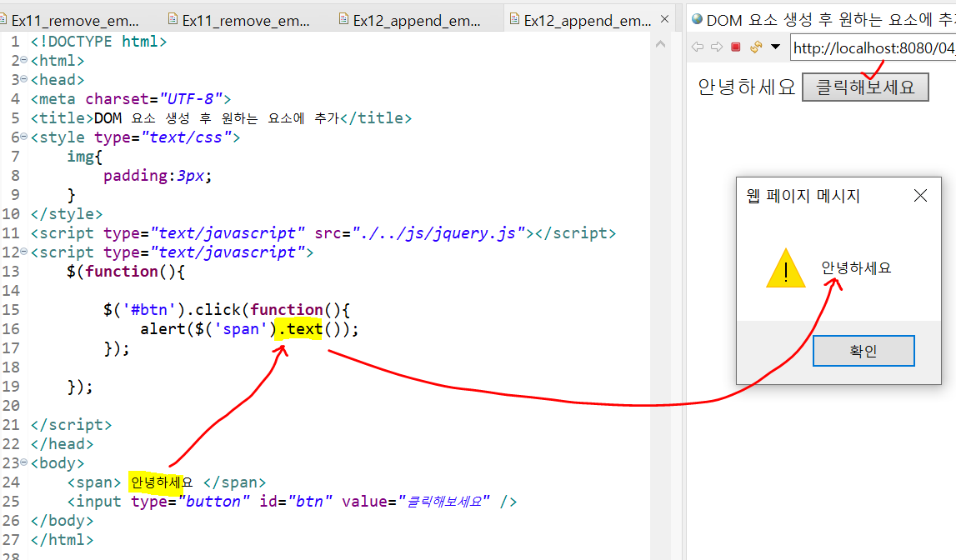The height and width of the screenshot is (560, 956).
Task: Click the 클릭해보세요 button in browser
Action: point(865,87)
